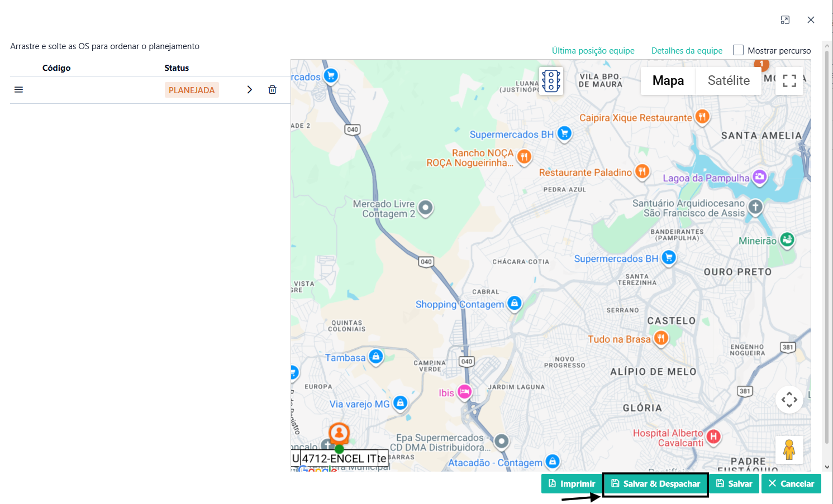Open the map camera pan controls
Image resolution: width=833 pixels, height=504 pixels.
789,400
